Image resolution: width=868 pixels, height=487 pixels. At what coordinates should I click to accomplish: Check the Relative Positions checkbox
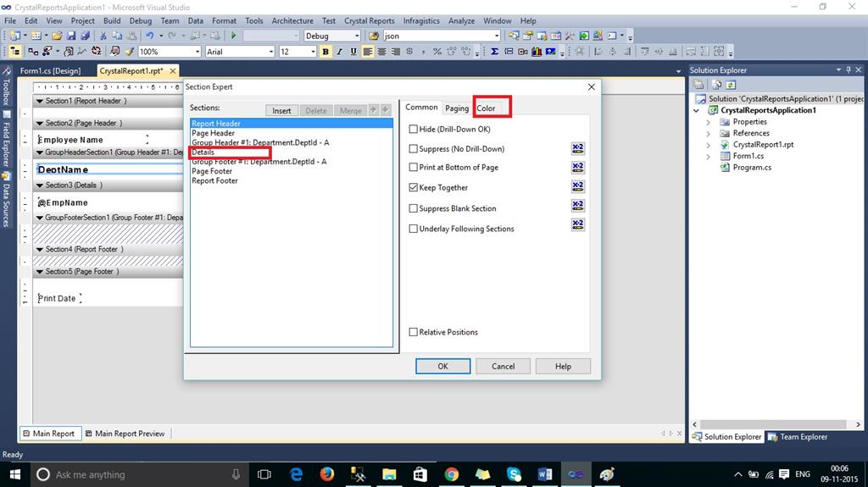(413, 332)
